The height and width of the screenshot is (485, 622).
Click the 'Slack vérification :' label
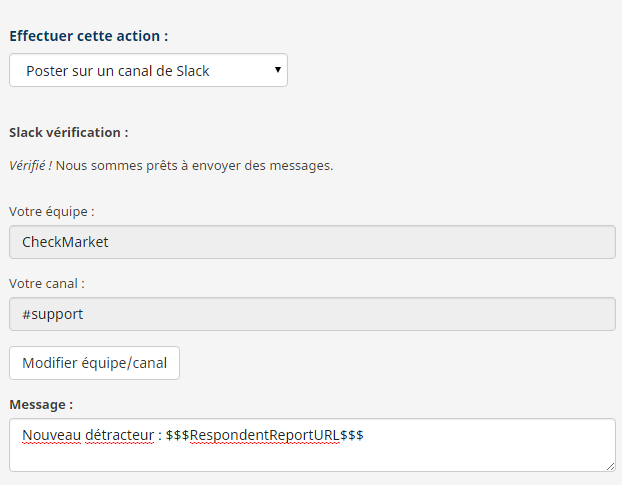(69, 132)
